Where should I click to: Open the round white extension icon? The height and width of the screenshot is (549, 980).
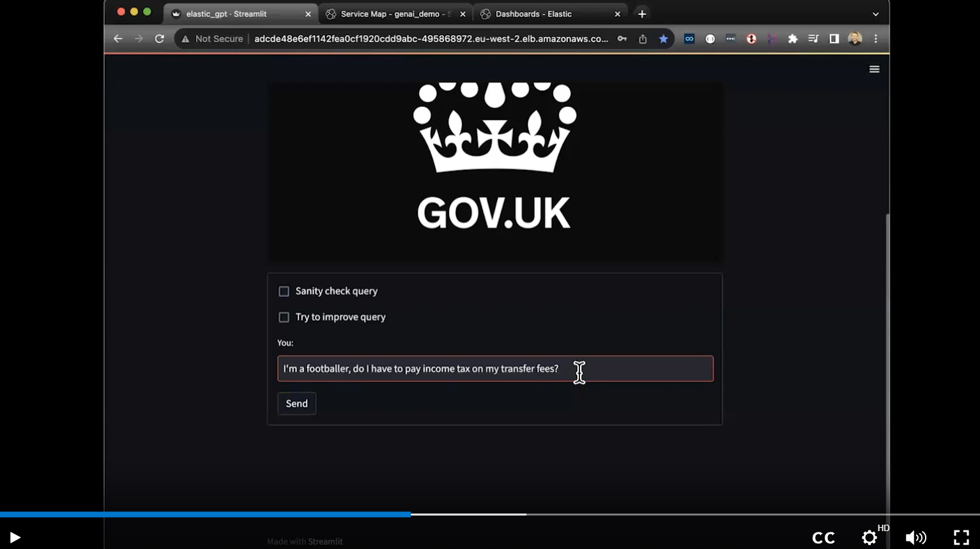click(710, 39)
